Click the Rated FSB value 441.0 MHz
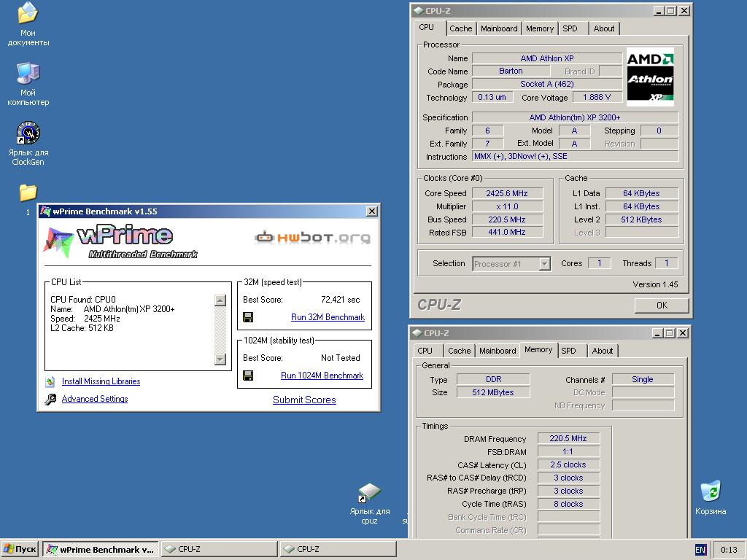Image resolution: width=747 pixels, height=560 pixels. [507, 233]
